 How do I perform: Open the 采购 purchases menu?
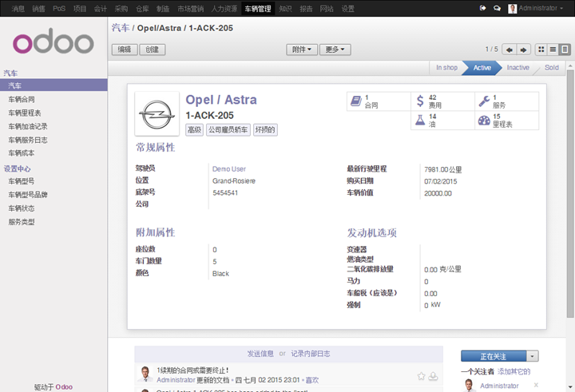121,9
